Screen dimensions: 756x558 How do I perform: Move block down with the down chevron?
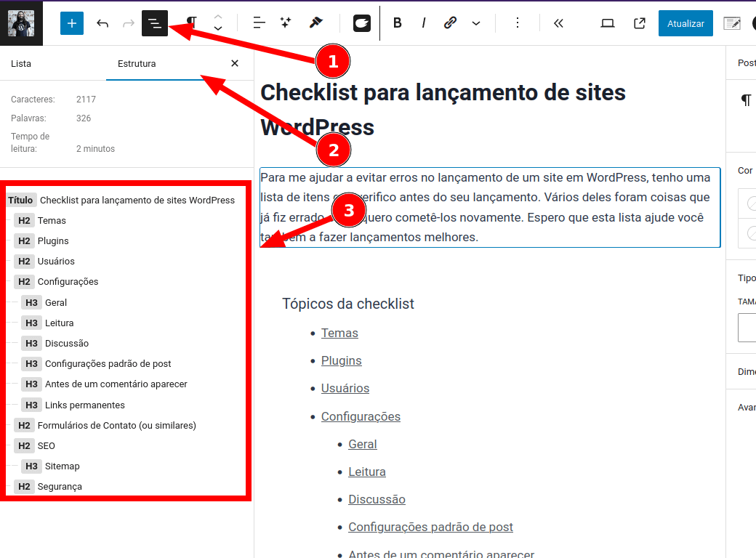[218, 29]
